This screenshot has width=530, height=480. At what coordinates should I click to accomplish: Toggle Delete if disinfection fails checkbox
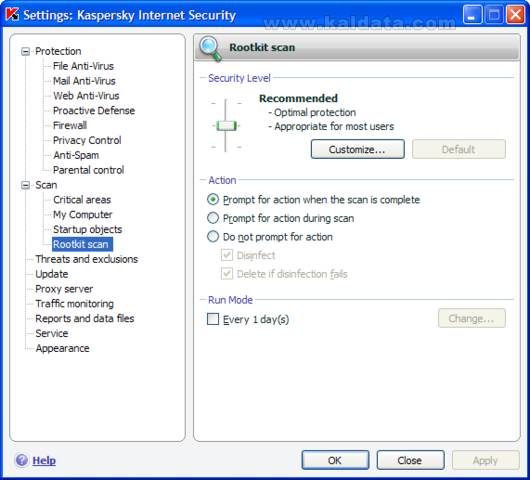(x=226, y=274)
